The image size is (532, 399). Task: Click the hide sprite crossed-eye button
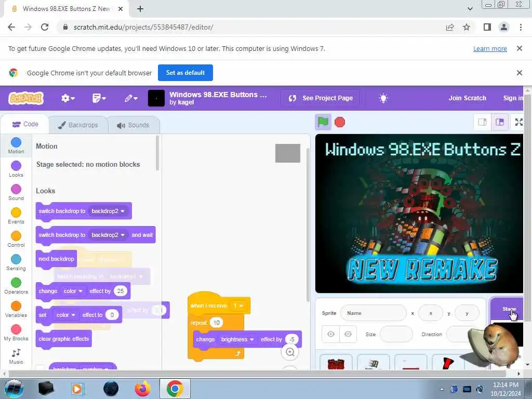click(x=348, y=334)
